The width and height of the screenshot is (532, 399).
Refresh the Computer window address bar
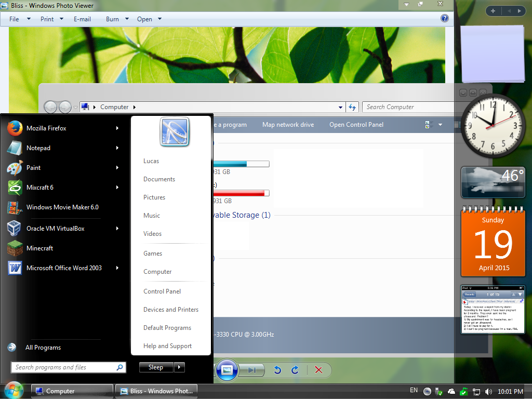pyautogui.click(x=353, y=107)
